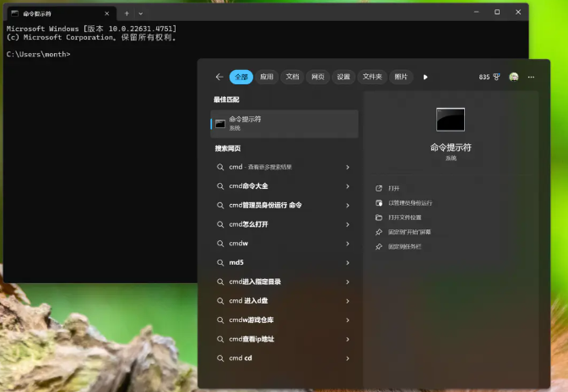Click the large command prompt preview thumbnail
Image resolution: width=568 pixels, height=392 pixels.
coord(451,120)
